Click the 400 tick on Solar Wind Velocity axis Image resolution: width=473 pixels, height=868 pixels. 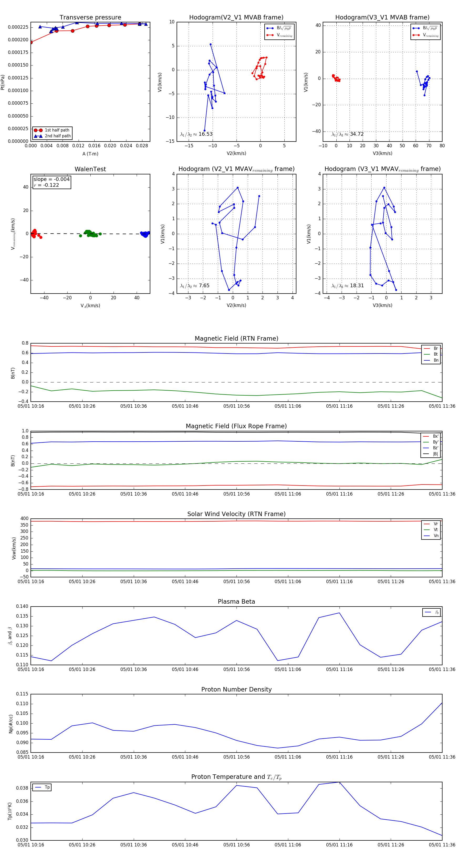(x=24, y=519)
